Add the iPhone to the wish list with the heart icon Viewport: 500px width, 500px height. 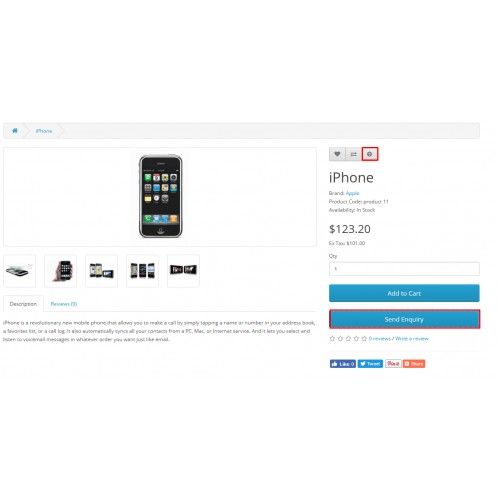point(337,154)
